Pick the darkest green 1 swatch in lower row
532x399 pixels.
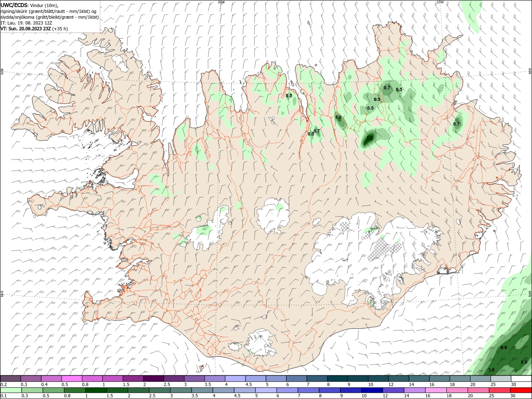(96, 390)
